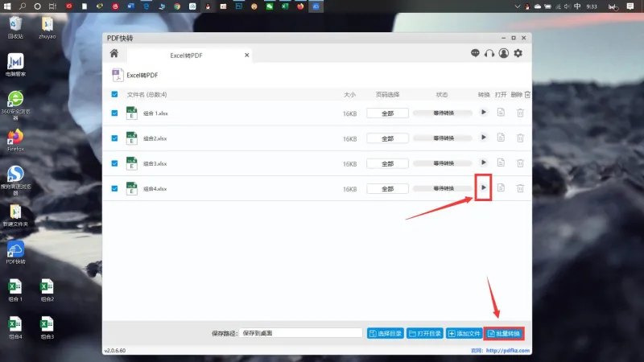Select the 组合4 Excel desktop file
The image size is (644, 362).
15,327
